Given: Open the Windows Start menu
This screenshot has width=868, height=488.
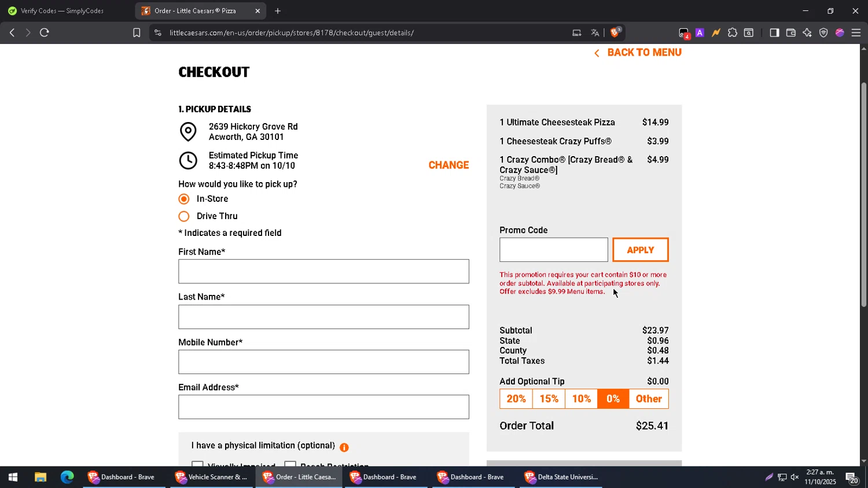Looking at the screenshot, I should 13,477.
